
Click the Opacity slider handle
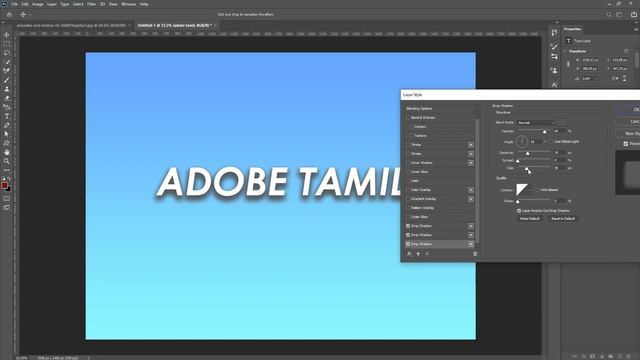(544, 131)
